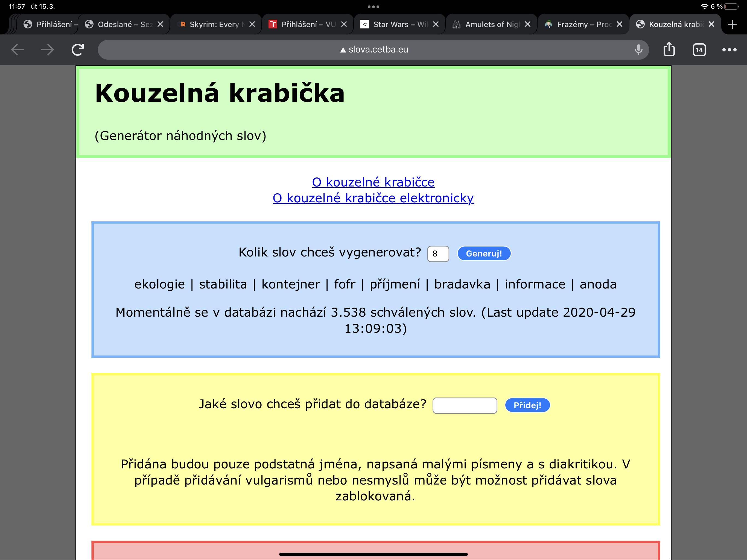Open the share sheet icon
747x560 pixels.
[669, 49]
